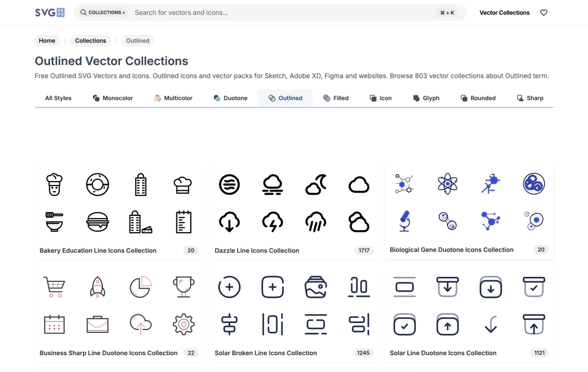Remove the COLLECTIONS search filter tag
The height and width of the screenshot is (372, 588).
pos(124,13)
